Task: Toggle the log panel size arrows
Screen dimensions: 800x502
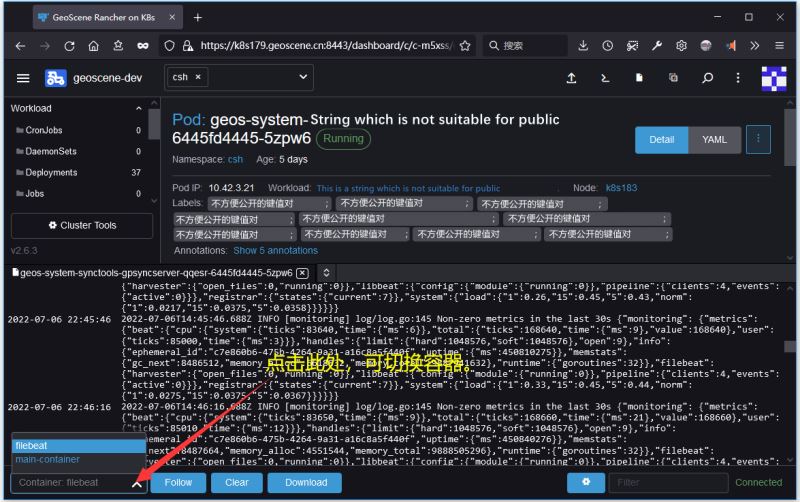Action: (327, 273)
